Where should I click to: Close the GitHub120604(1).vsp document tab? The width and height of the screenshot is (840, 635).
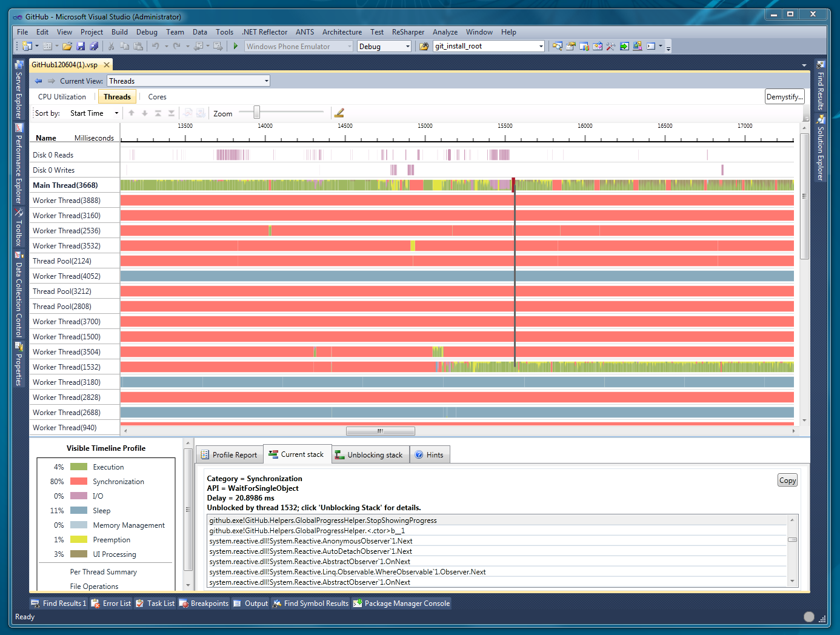[x=107, y=65]
